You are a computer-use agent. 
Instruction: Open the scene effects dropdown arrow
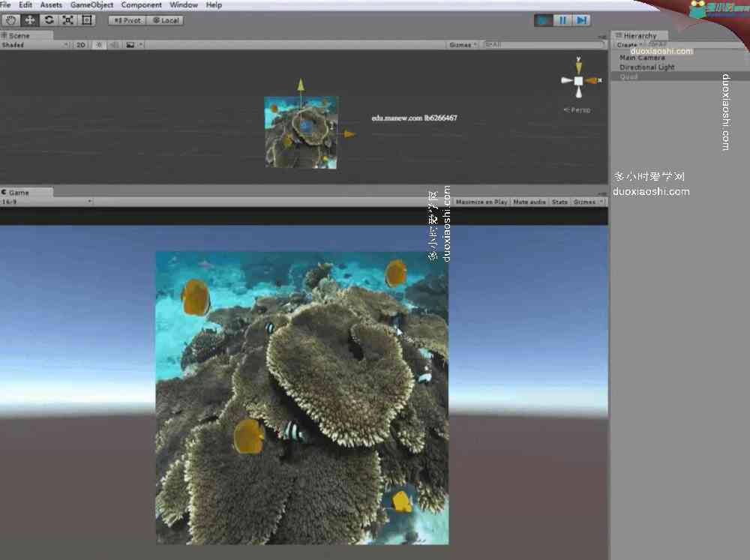[x=141, y=45]
